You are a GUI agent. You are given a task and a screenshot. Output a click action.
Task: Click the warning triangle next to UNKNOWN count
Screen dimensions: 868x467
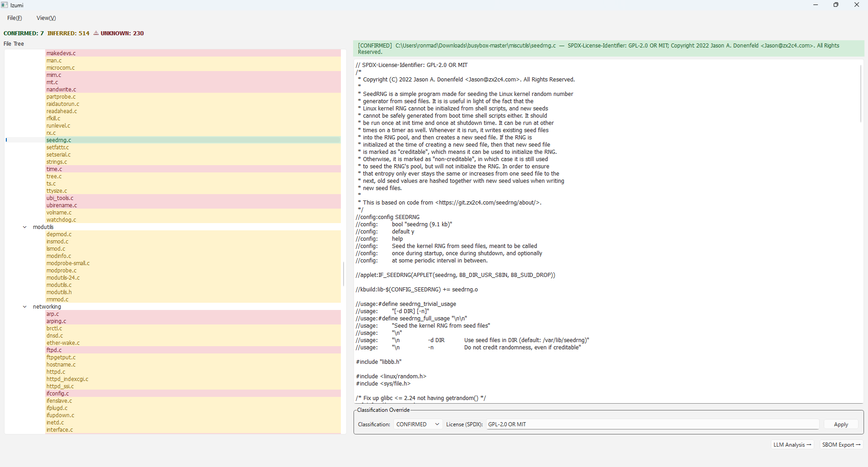pyautogui.click(x=96, y=33)
